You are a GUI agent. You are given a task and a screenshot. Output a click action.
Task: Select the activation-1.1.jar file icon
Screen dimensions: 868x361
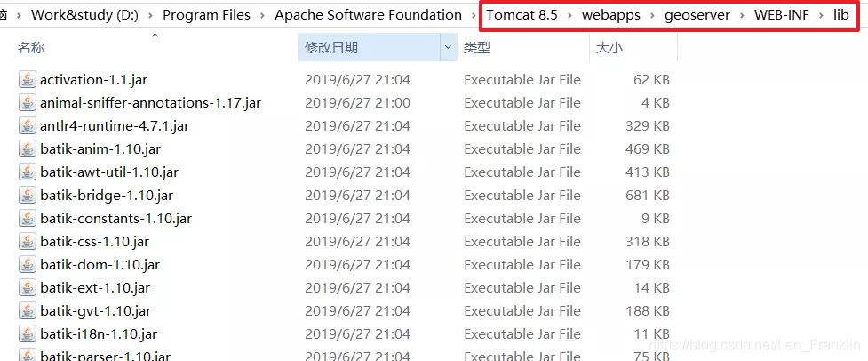tap(28, 80)
